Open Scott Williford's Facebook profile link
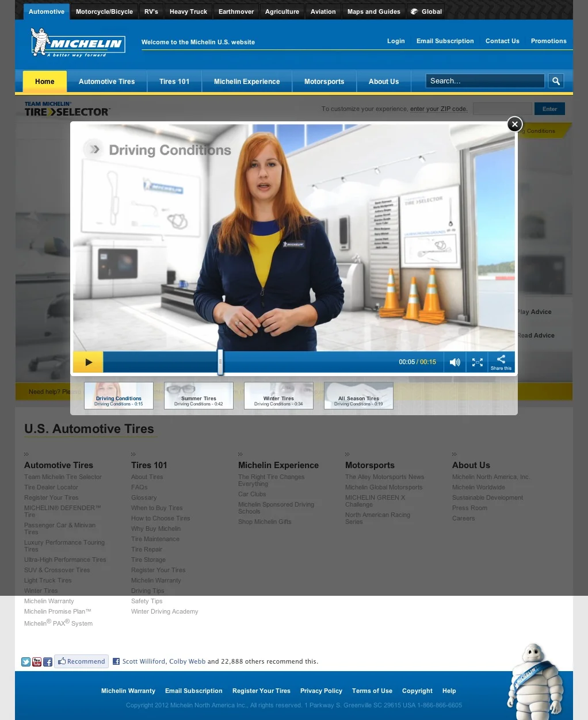Screen dimensions: 588x720 coord(144,661)
